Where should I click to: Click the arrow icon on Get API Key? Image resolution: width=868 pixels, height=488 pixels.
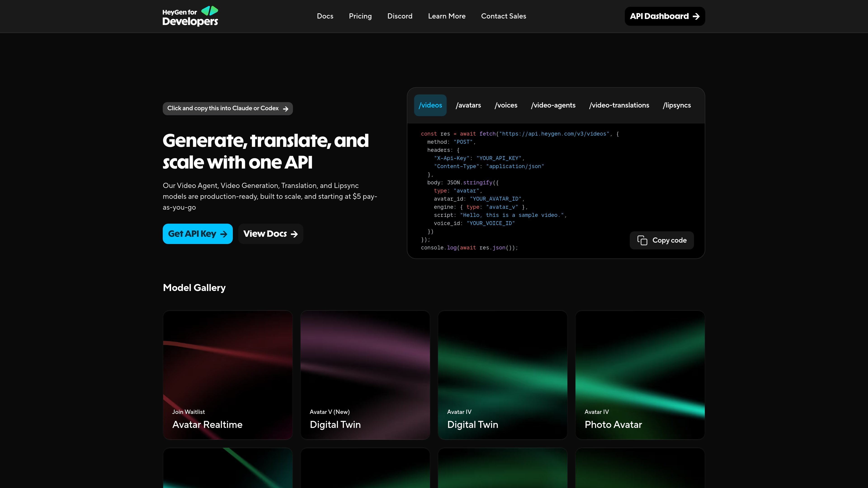(x=223, y=234)
